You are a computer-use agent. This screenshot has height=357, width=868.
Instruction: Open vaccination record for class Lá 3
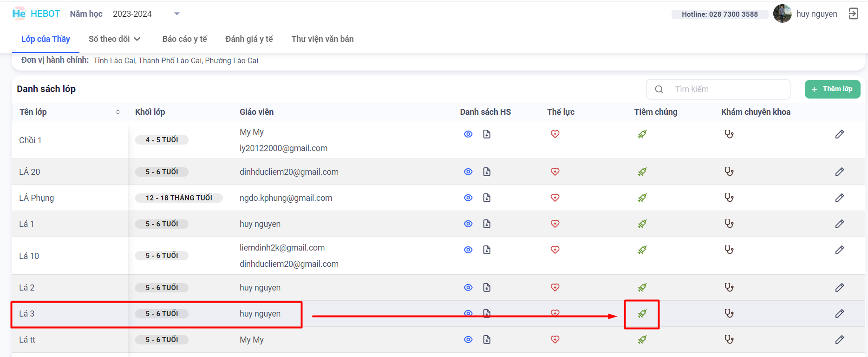[x=642, y=314]
